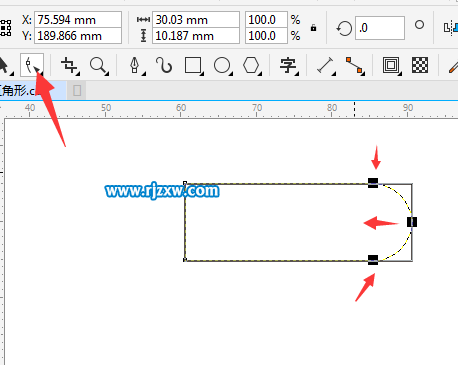Viewport: 458px width, 365px height.
Task: Select the Crop tool
Action: (x=70, y=65)
